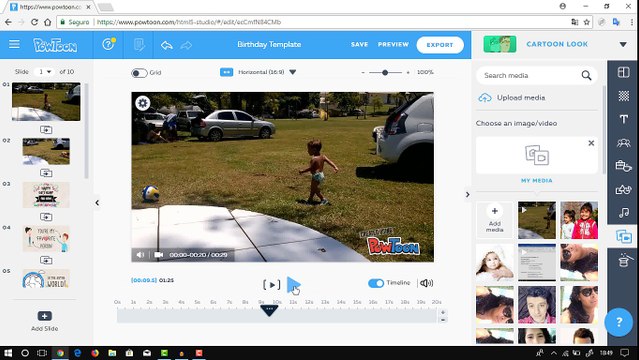
Task: Open the help question mark icon in the toolbar
Action: tap(108, 44)
